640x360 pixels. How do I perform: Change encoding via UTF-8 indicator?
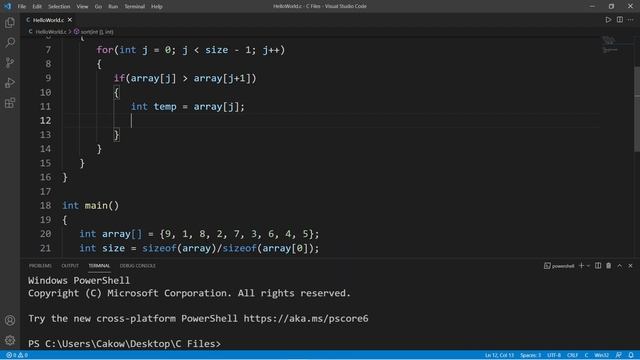pyautogui.click(x=554, y=355)
